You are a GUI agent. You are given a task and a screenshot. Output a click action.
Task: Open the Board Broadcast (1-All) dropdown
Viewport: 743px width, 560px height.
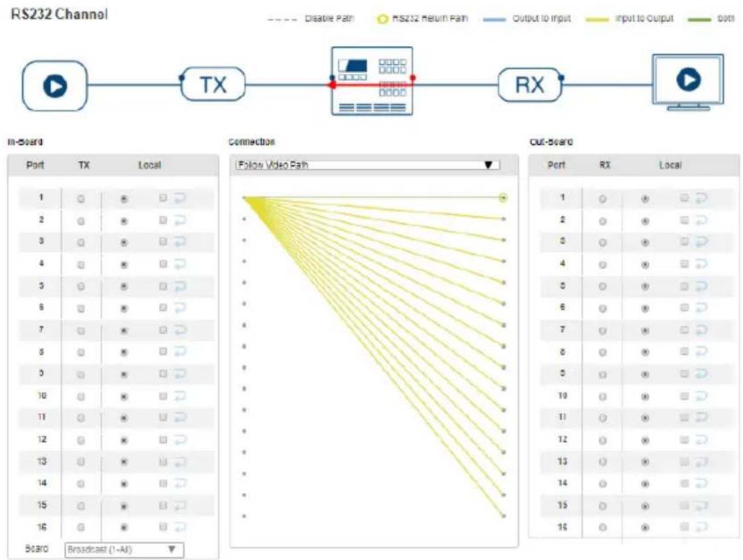pyautogui.click(x=124, y=549)
